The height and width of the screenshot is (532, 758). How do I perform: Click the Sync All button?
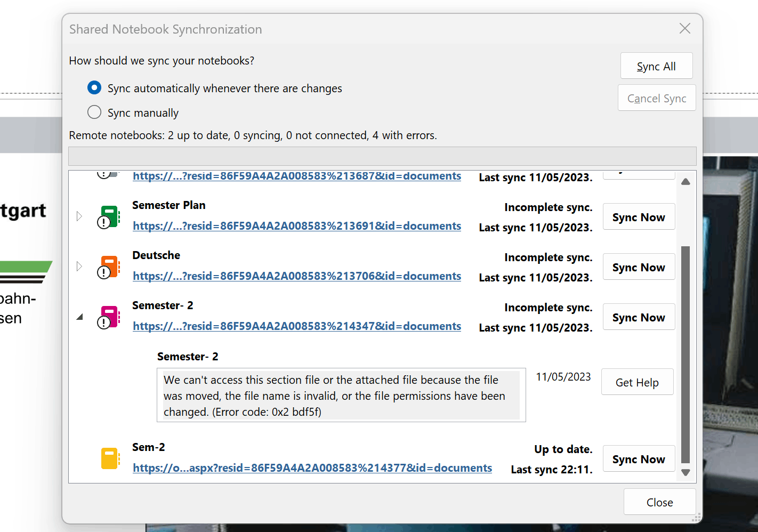657,66
